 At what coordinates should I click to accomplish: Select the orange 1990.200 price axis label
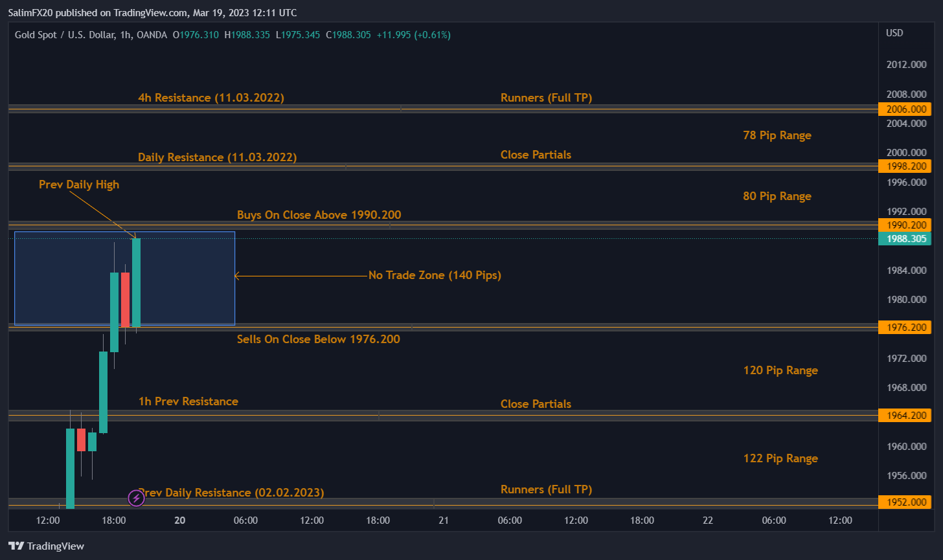click(x=904, y=225)
